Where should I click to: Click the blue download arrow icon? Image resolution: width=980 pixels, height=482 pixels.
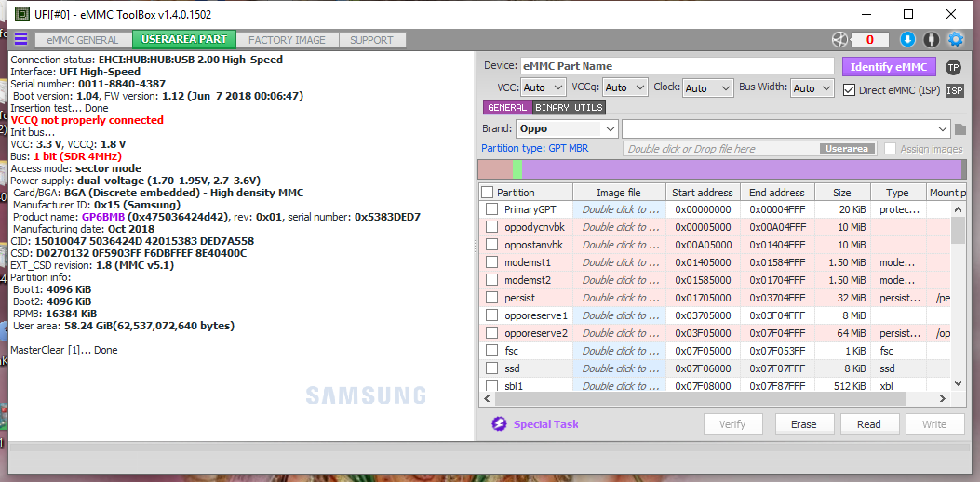click(907, 39)
